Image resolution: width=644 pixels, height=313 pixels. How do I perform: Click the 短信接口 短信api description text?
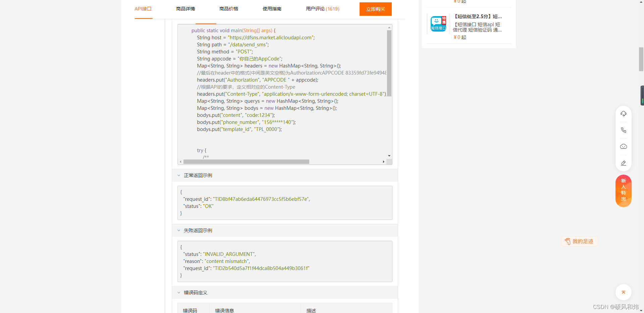[477, 27]
